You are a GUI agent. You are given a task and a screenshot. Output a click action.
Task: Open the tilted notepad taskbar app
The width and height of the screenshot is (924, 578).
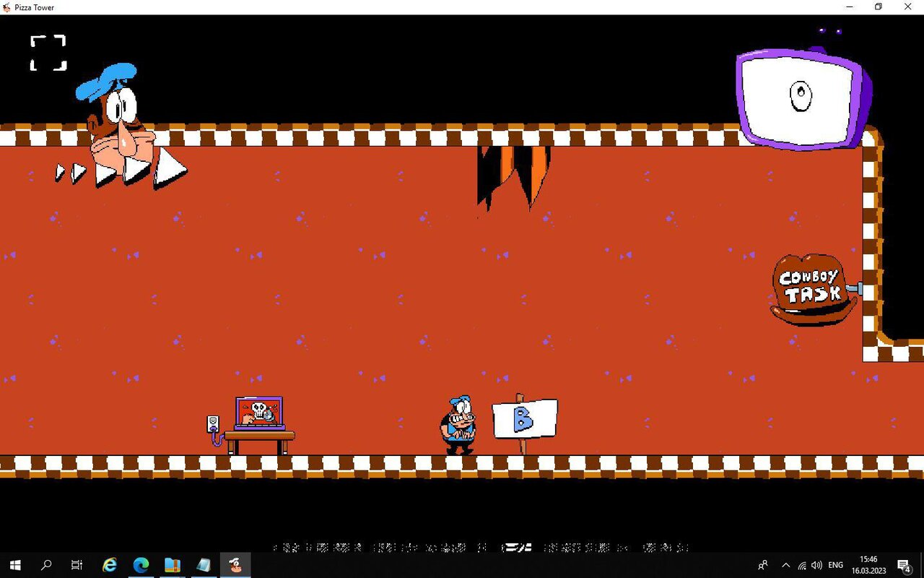(204, 565)
